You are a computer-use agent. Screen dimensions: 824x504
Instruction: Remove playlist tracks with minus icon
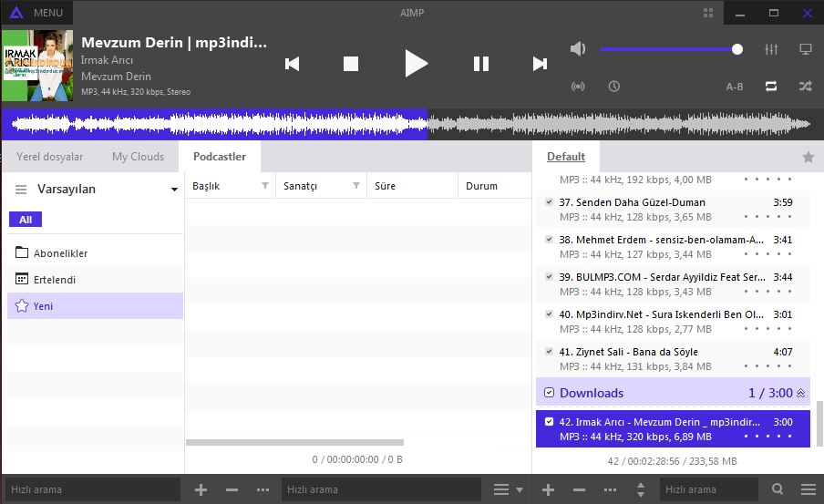tap(579, 489)
